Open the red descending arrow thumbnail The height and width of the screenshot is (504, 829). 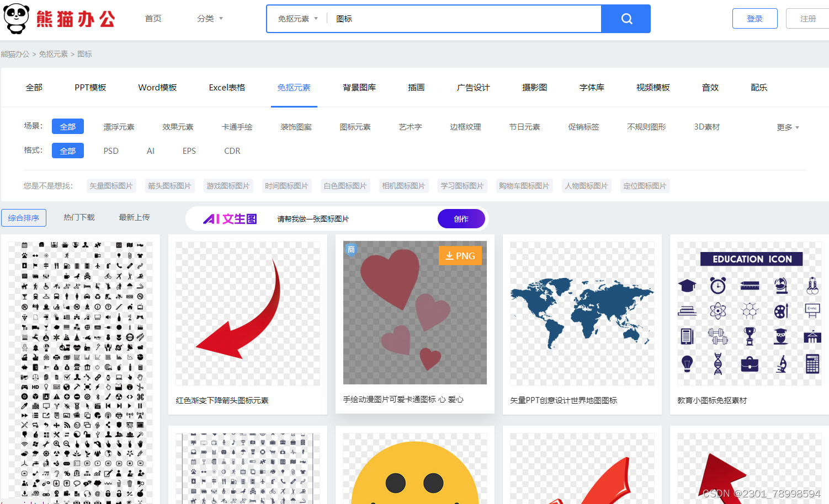pyautogui.click(x=248, y=313)
